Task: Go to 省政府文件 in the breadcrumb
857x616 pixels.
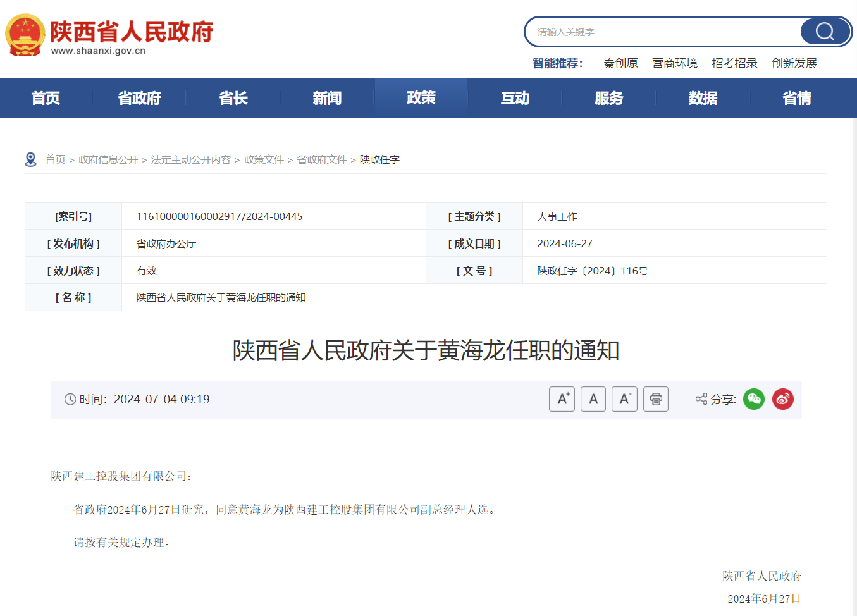Action: [x=322, y=159]
